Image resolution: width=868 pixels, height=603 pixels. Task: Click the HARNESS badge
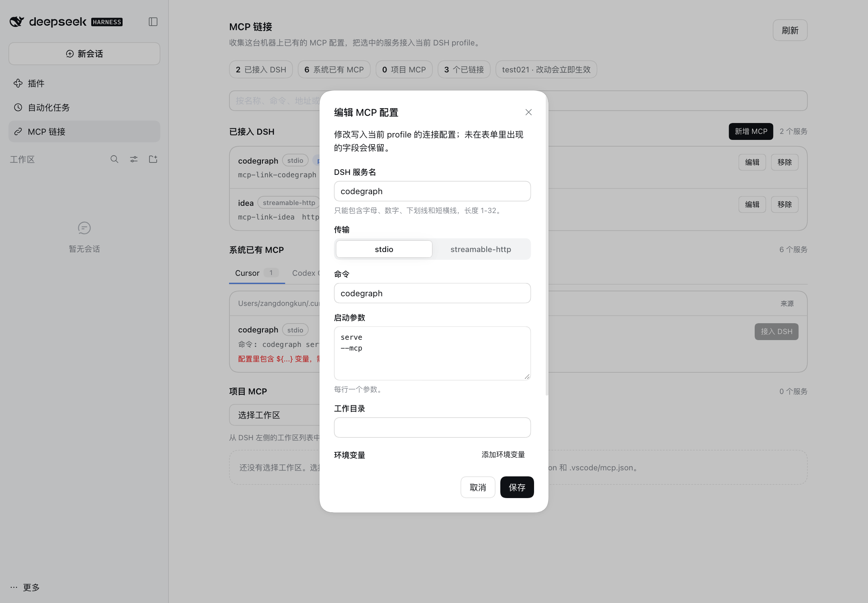point(107,22)
